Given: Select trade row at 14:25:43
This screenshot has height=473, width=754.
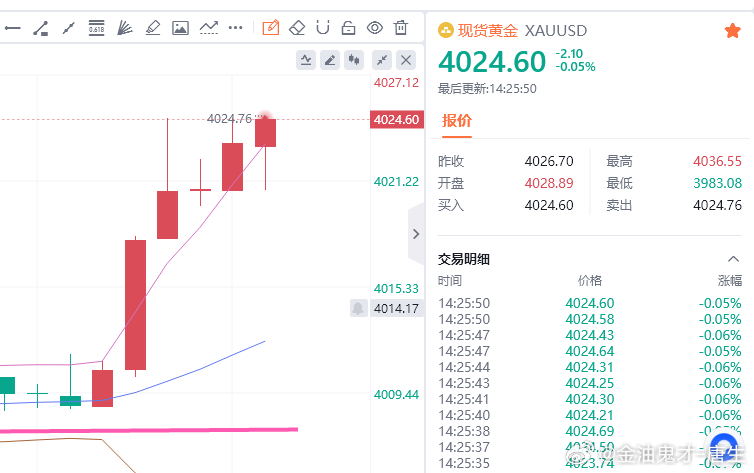Looking at the screenshot, I should (x=590, y=383).
